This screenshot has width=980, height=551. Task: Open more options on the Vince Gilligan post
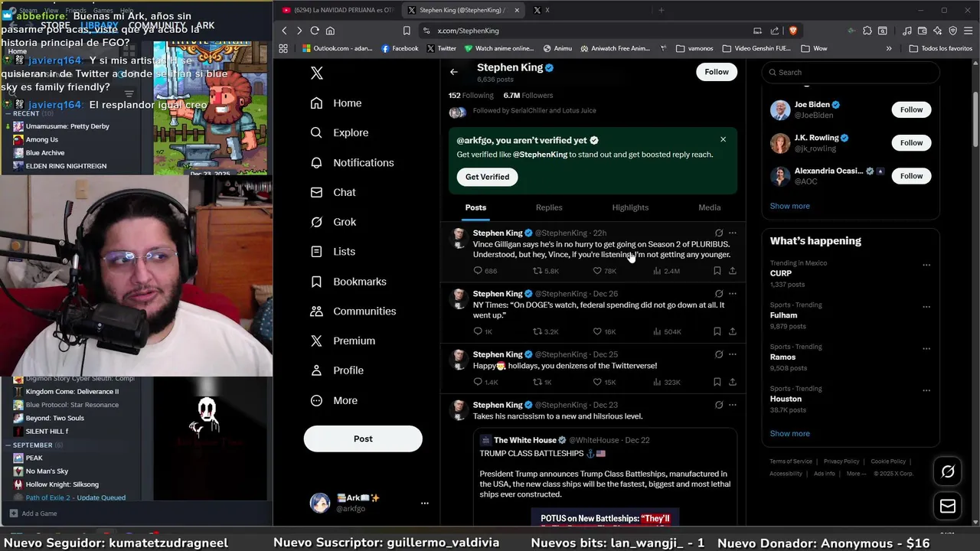733,233
